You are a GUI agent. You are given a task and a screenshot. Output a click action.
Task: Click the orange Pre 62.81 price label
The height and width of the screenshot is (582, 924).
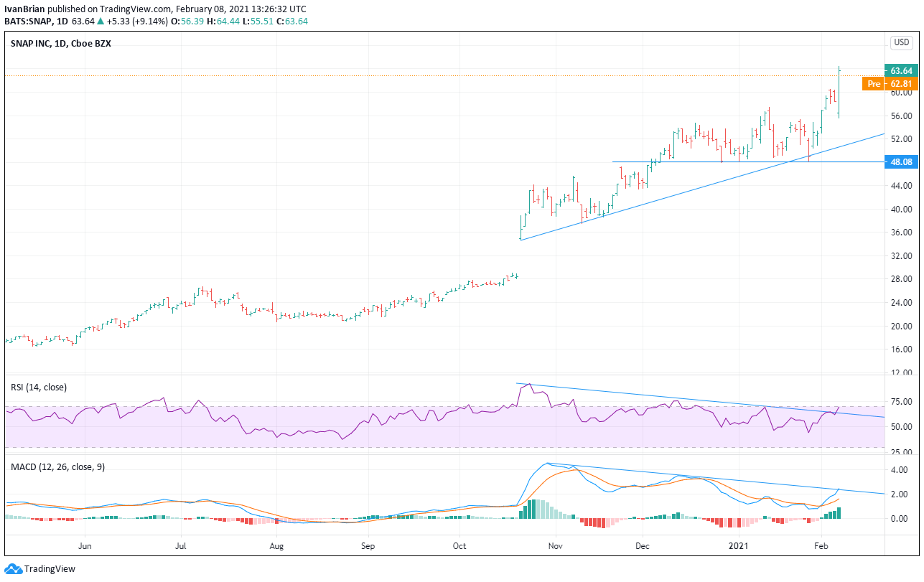(x=891, y=84)
